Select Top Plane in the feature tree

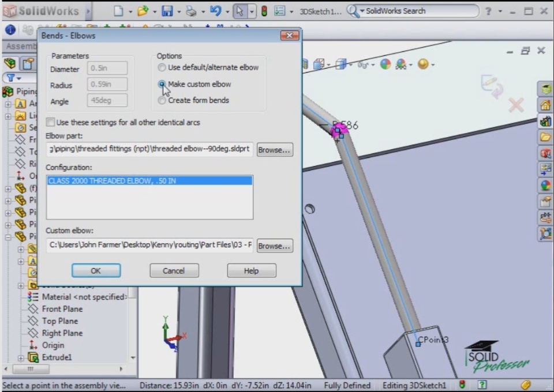click(x=60, y=321)
